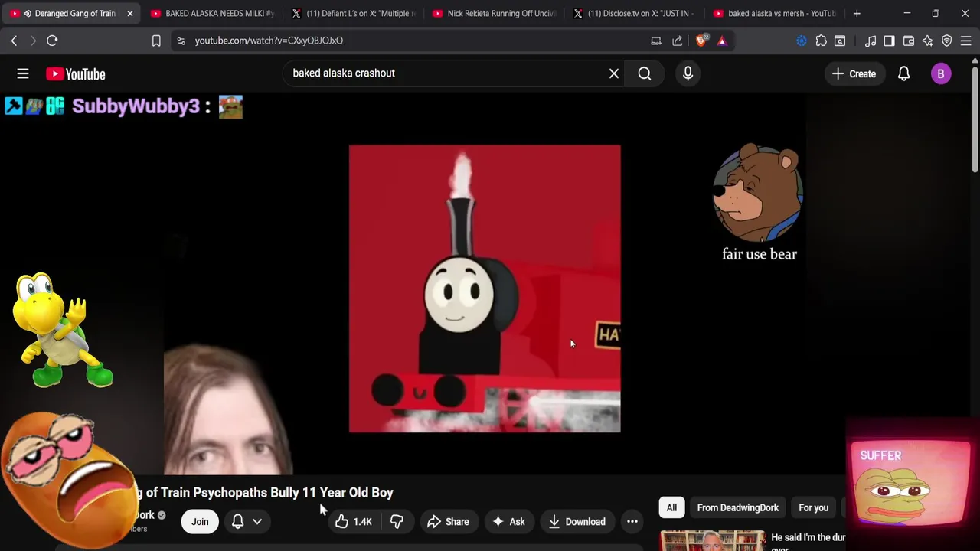Screen dimensions: 980x551
Task: Reload the page with the refresh icon
Action: [x=52, y=41]
